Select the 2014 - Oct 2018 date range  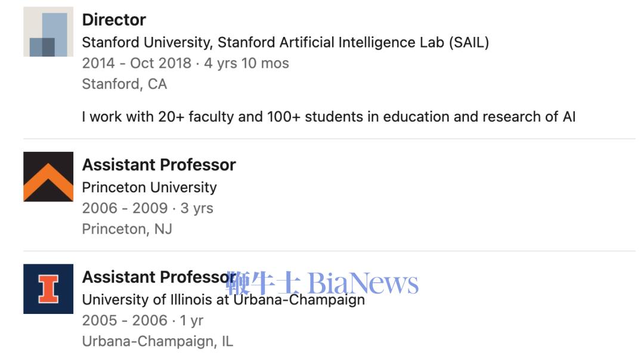[137, 63]
